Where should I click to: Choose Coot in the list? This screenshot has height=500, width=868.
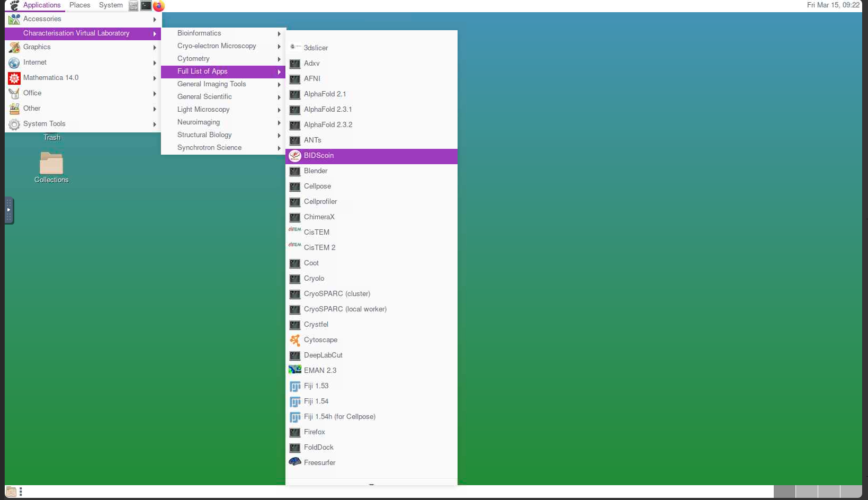[x=371, y=263]
